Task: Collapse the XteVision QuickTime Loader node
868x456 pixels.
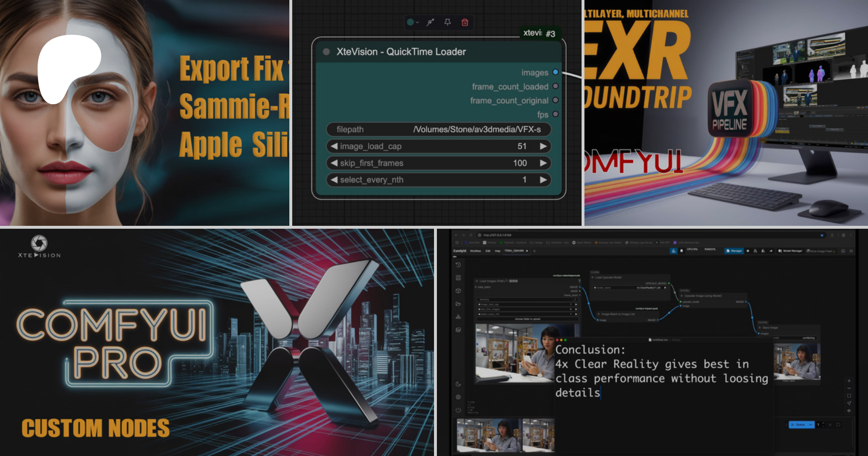Action: tap(326, 52)
